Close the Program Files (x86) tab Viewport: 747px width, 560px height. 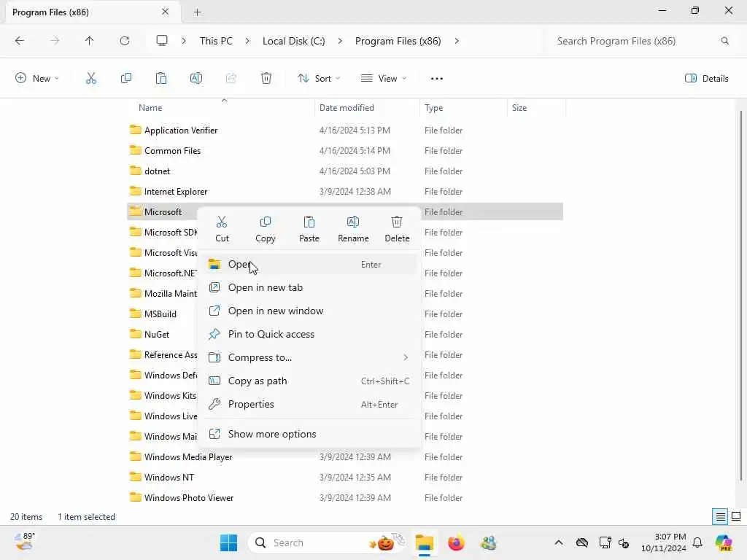[x=166, y=12]
